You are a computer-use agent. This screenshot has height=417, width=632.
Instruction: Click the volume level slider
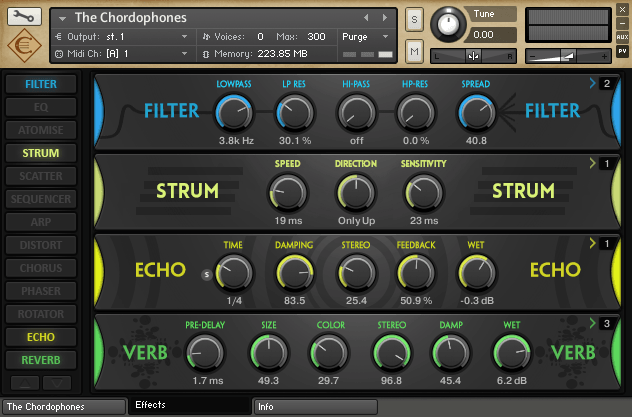click(x=568, y=56)
